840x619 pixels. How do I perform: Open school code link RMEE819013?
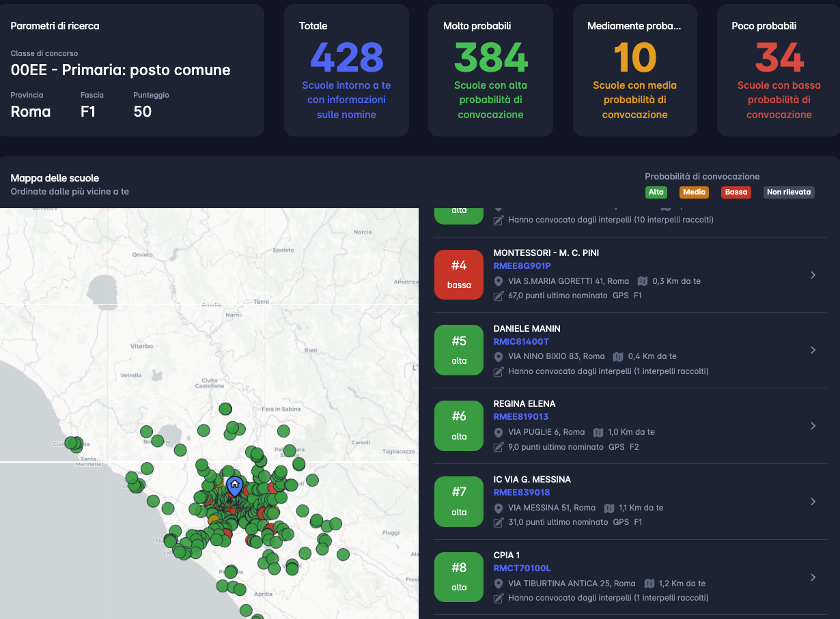click(x=520, y=417)
